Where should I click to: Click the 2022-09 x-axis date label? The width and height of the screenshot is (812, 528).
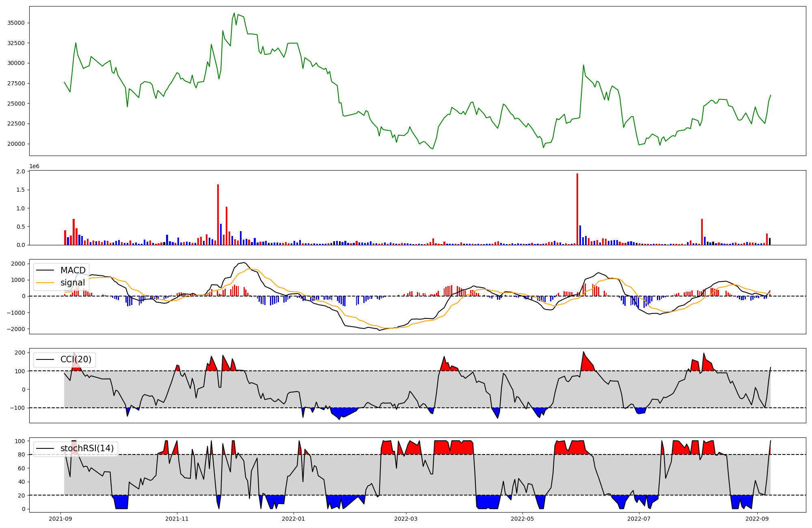(757, 519)
